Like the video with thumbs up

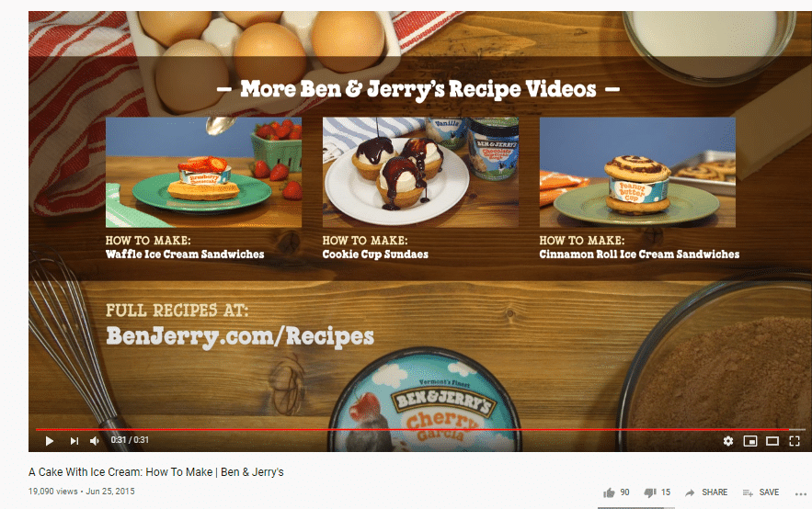click(609, 492)
